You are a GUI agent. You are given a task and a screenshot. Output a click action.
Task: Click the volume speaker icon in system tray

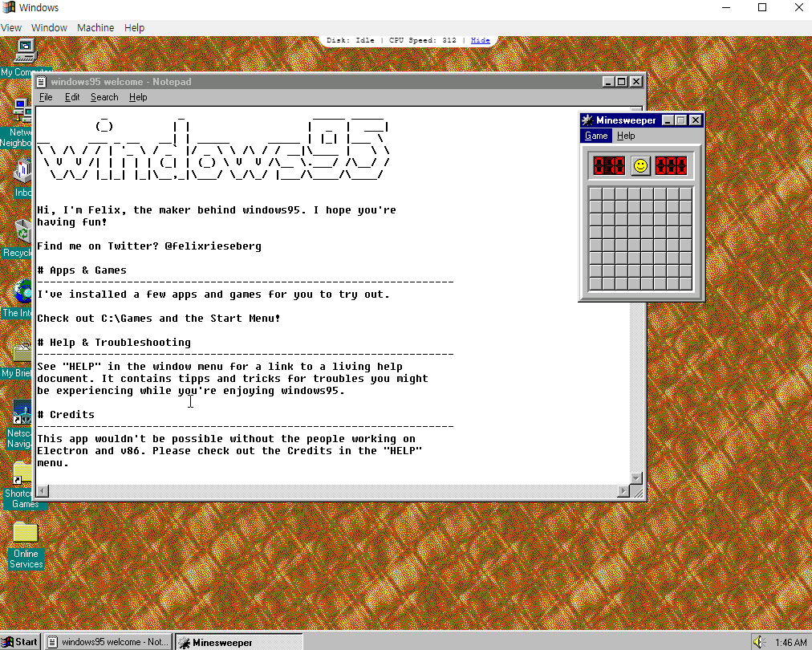coord(759,642)
